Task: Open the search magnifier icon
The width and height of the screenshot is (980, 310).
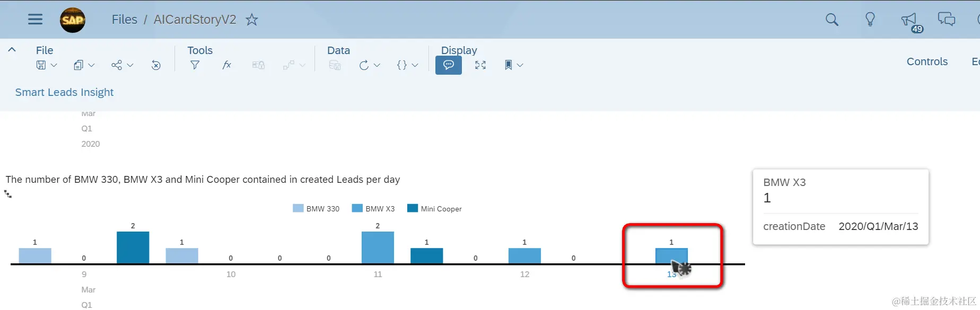Action: [832, 20]
